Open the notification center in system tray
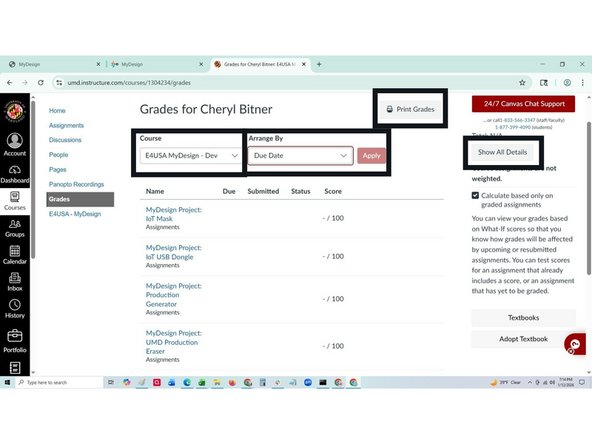The width and height of the screenshot is (592, 444). click(582, 382)
